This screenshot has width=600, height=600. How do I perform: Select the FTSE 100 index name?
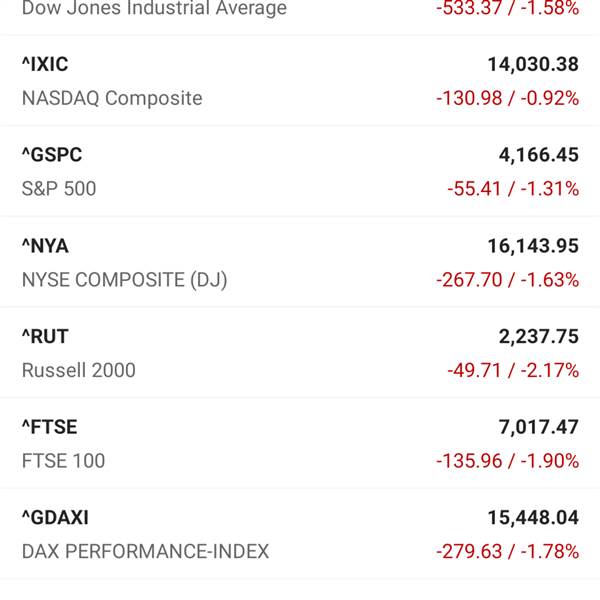[64, 461]
